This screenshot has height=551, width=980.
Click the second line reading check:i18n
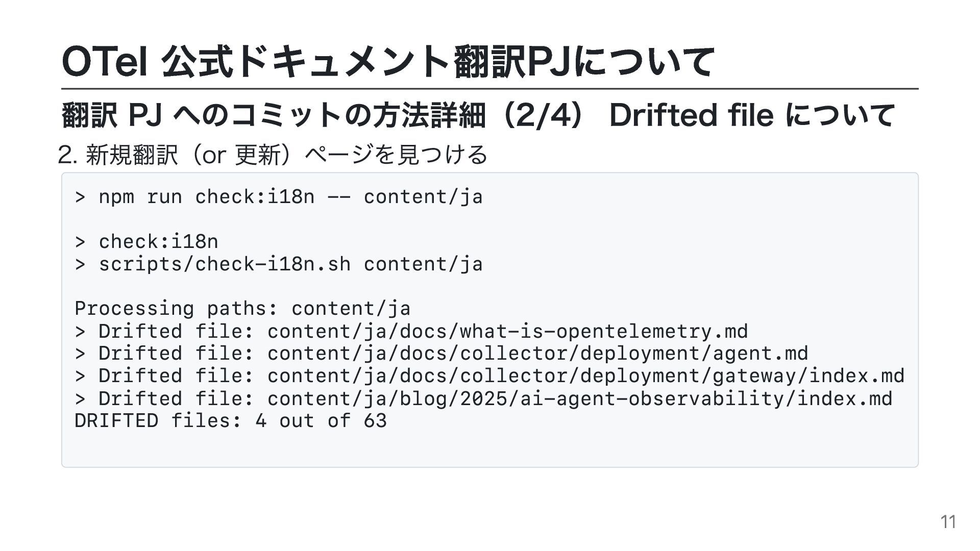point(146,241)
